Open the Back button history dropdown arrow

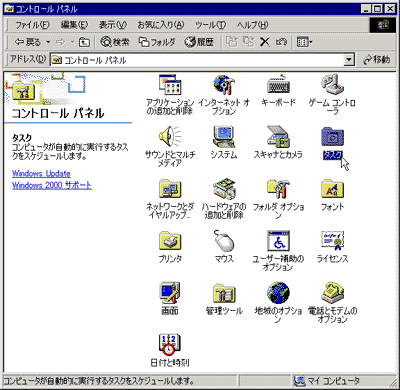48,42
